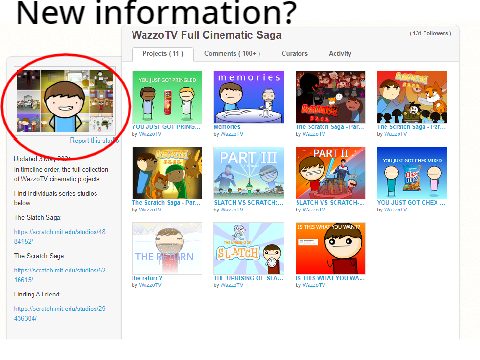The height and width of the screenshot is (360, 480).
Task: Open the PART III Slatch thumbnail
Action: (x=249, y=173)
